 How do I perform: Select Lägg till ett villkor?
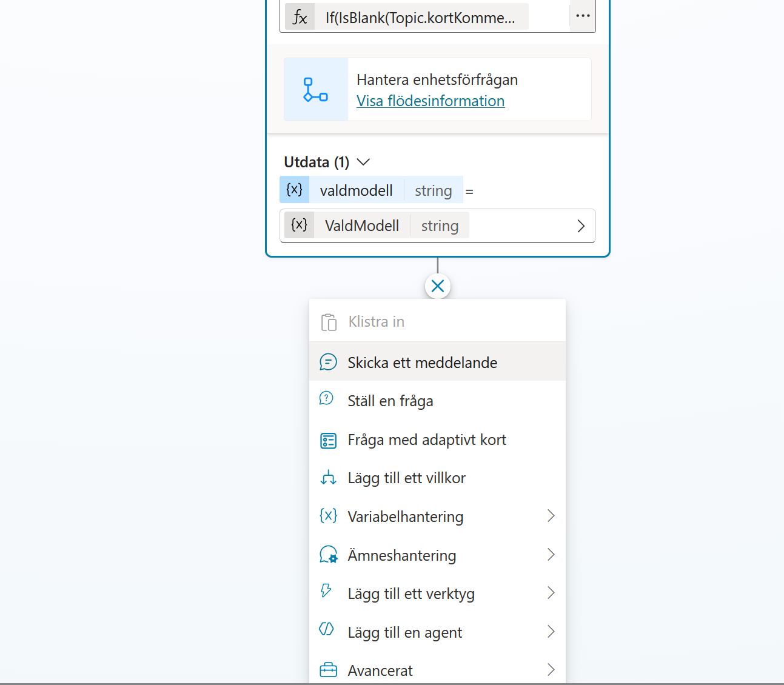click(437, 478)
